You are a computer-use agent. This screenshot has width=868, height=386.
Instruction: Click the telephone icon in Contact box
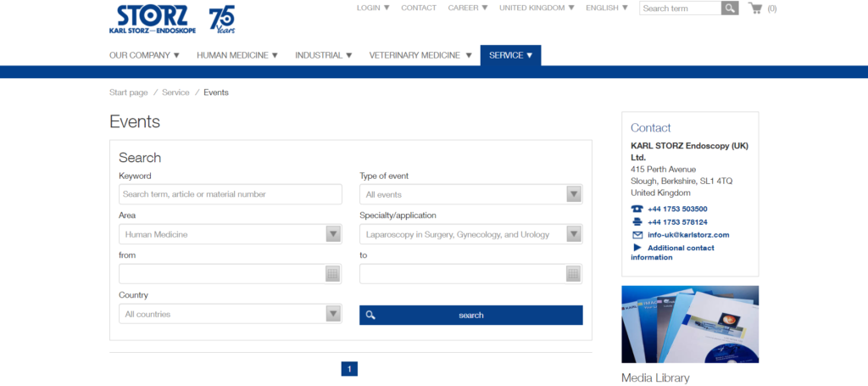pos(637,209)
